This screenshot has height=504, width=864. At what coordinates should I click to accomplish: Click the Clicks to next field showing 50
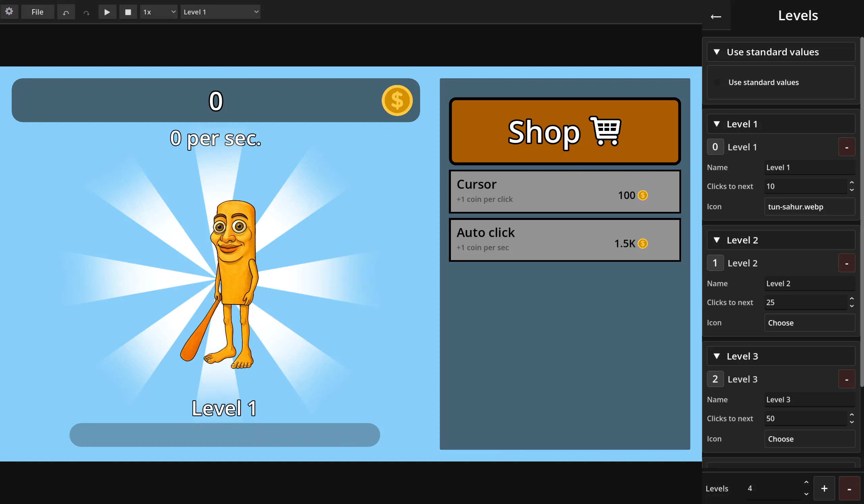(806, 418)
